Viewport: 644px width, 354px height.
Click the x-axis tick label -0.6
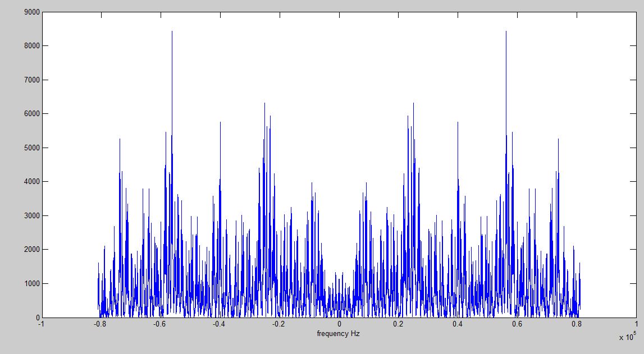(160, 324)
